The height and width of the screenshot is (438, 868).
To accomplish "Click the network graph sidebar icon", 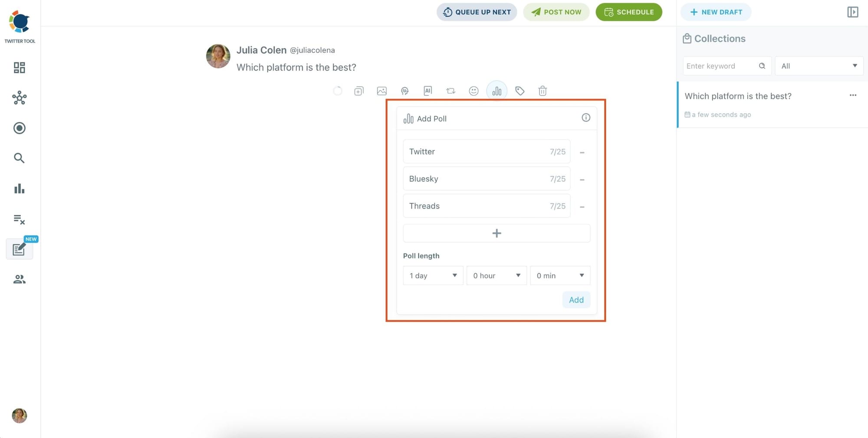I will coord(19,98).
